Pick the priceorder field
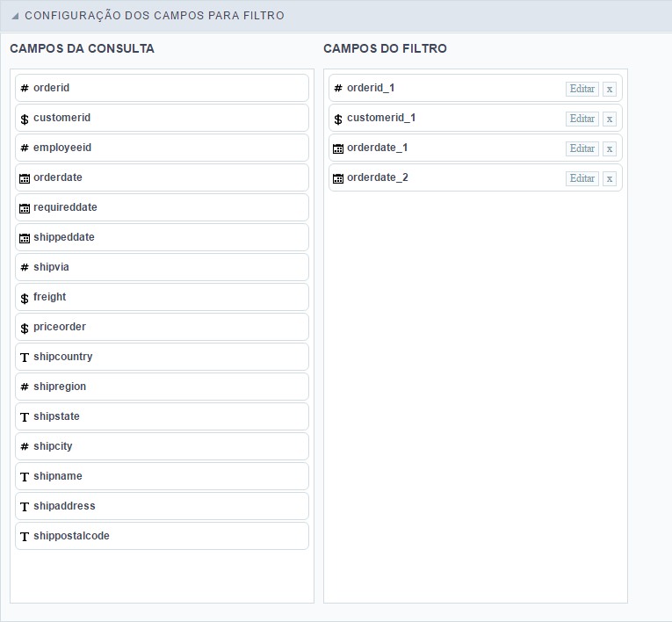The height and width of the screenshot is (622, 672). [x=162, y=327]
